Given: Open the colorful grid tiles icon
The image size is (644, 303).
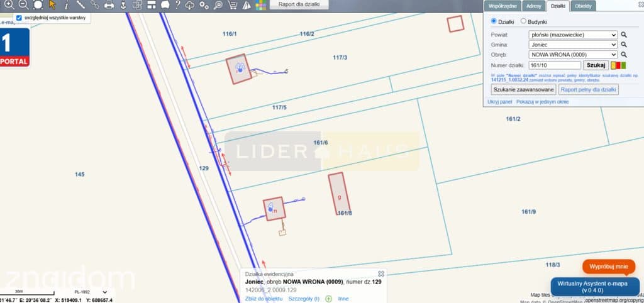Looking at the screenshot, I should (x=260, y=5).
